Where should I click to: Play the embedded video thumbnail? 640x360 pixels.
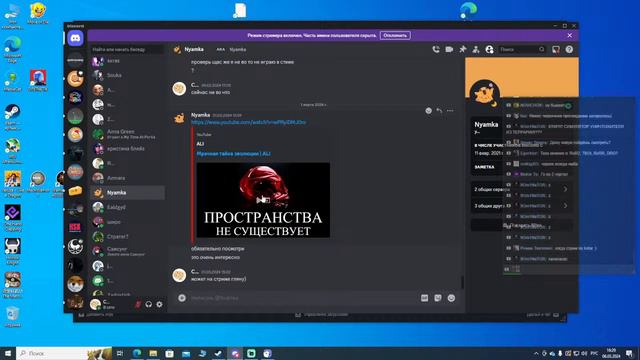[x=263, y=200]
